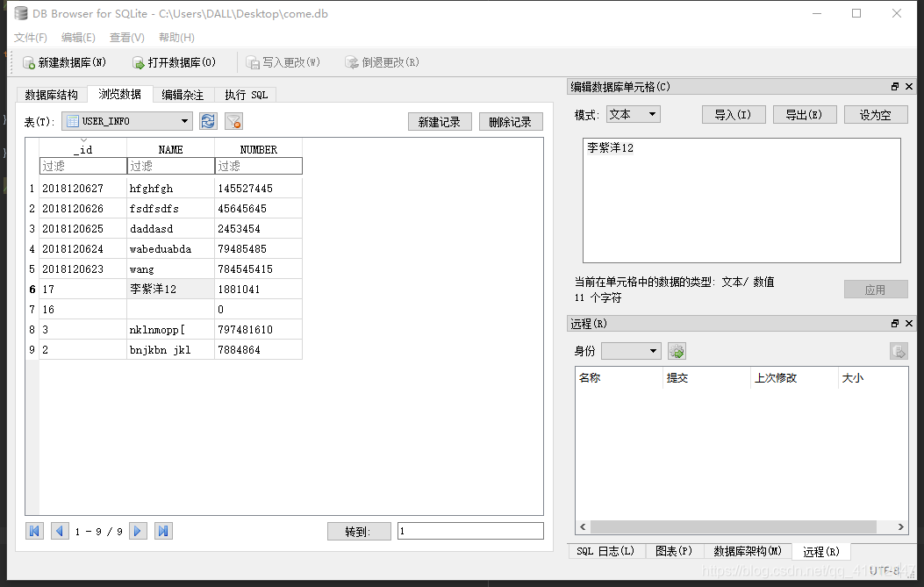Switch to the 图表 bottom panel tab
Screen dimensions: 924x587
click(x=674, y=551)
